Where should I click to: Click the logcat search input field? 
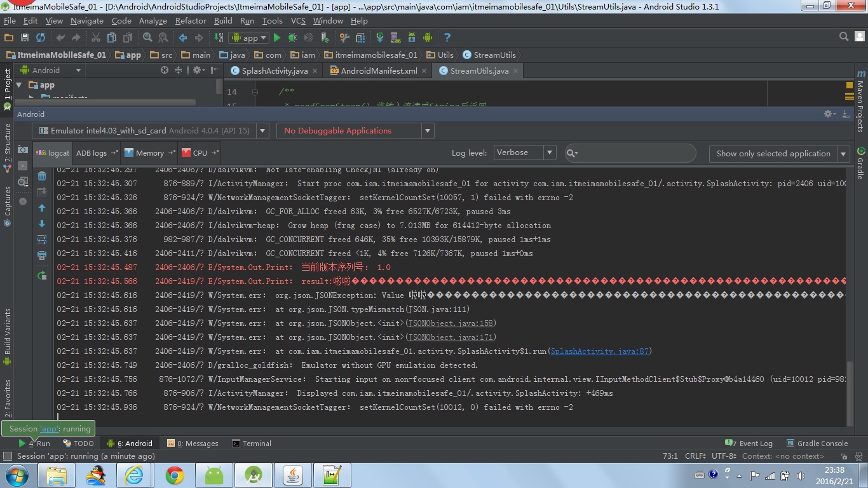point(630,152)
